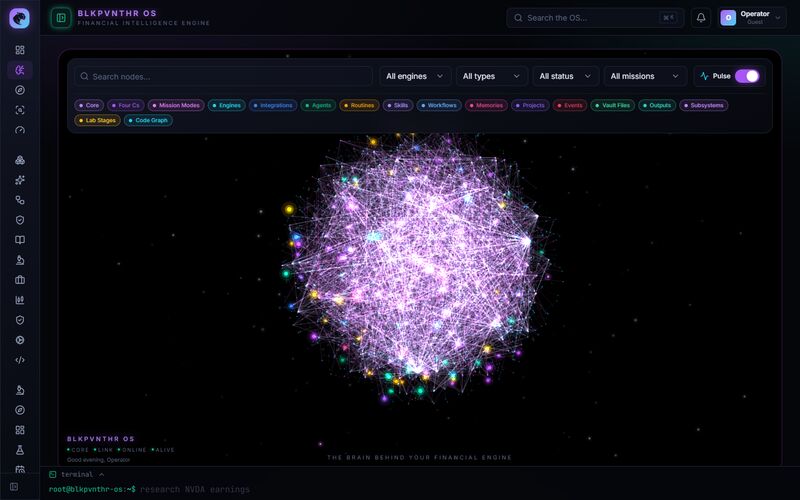The height and width of the screenshot is (500, 800).
Task: Open the shield-check icon above the book icon
Action: [20, 220]
